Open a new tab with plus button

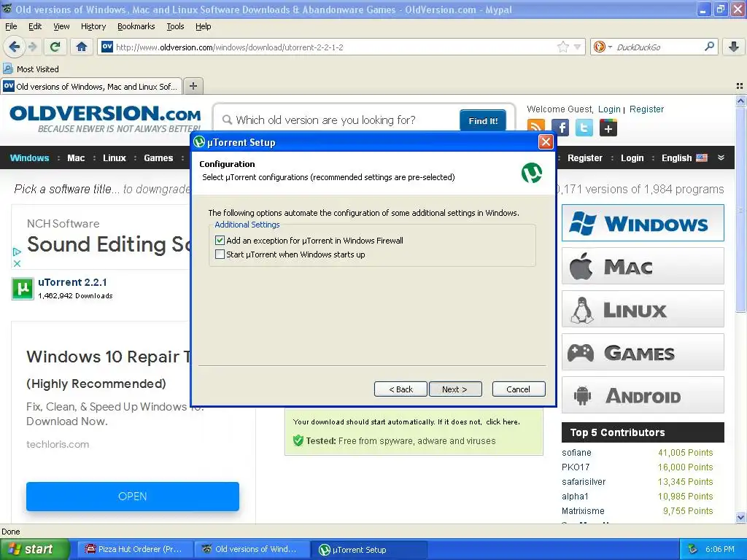tap(193, 86)
